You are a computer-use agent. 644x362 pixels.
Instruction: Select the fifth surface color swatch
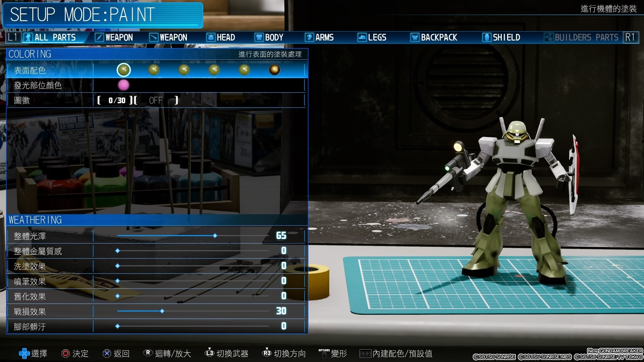244,70
